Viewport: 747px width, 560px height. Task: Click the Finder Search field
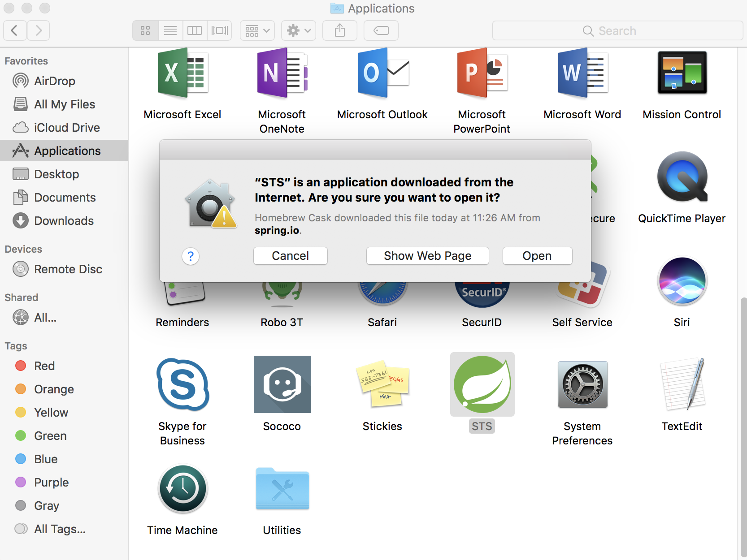pyautogui.click(x=617, y=30)
